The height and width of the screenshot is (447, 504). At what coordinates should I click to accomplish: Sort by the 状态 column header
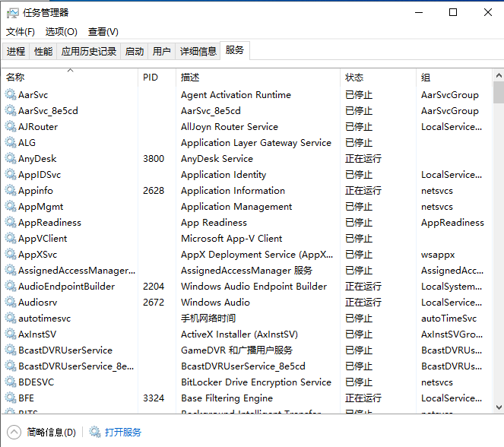pyautogui.click(x=354, y=78)
